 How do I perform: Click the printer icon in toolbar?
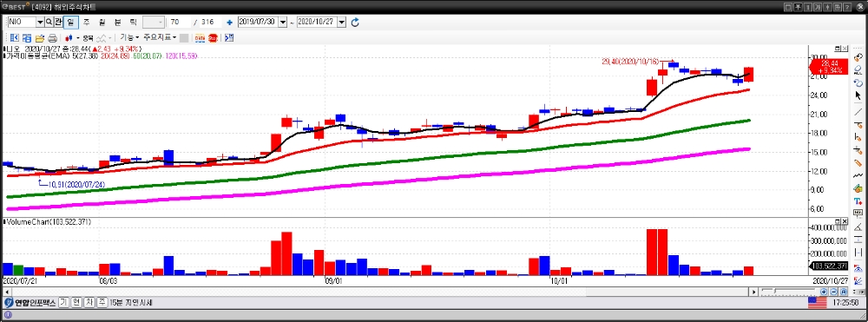coord(53,38)
